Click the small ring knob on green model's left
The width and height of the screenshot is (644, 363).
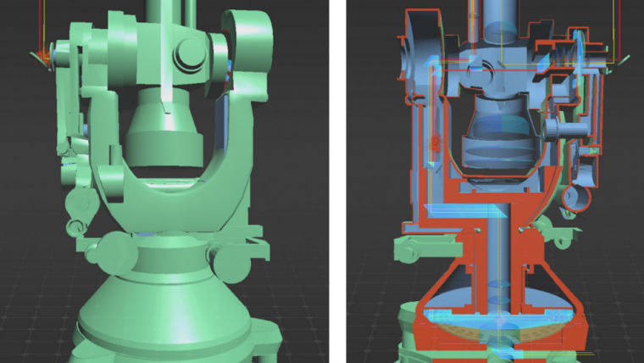pyautogui.click(x=77, y=227)
